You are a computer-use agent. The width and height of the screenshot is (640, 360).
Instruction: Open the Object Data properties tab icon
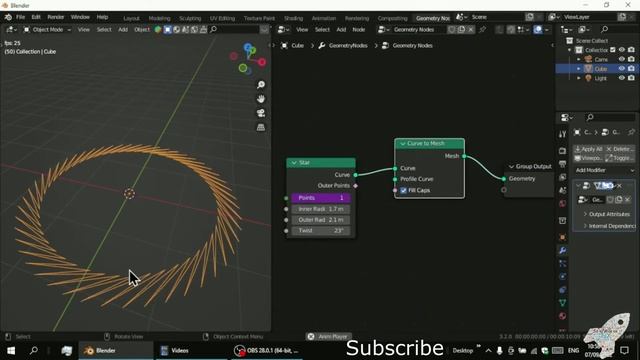click(562, 302)
